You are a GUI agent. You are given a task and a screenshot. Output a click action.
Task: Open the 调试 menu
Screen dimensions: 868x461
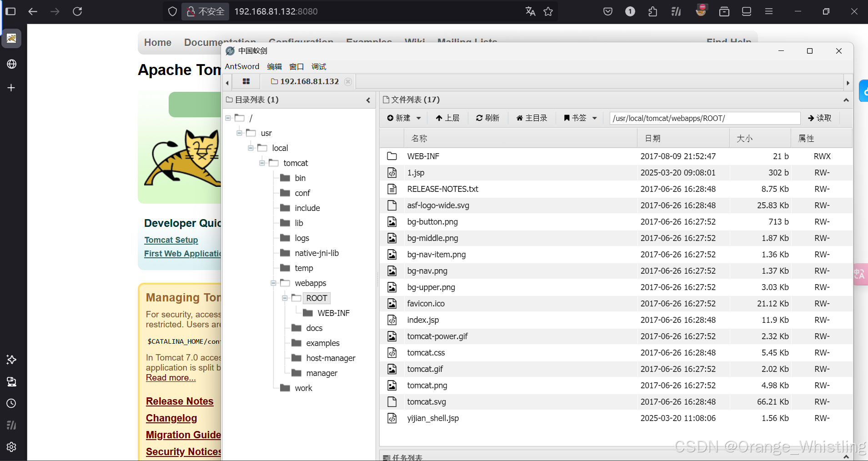coord(319,66)
